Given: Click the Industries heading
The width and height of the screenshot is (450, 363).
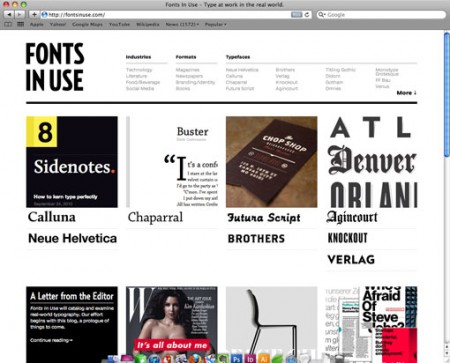Looking at the screenshot, I should pos(138,57).
